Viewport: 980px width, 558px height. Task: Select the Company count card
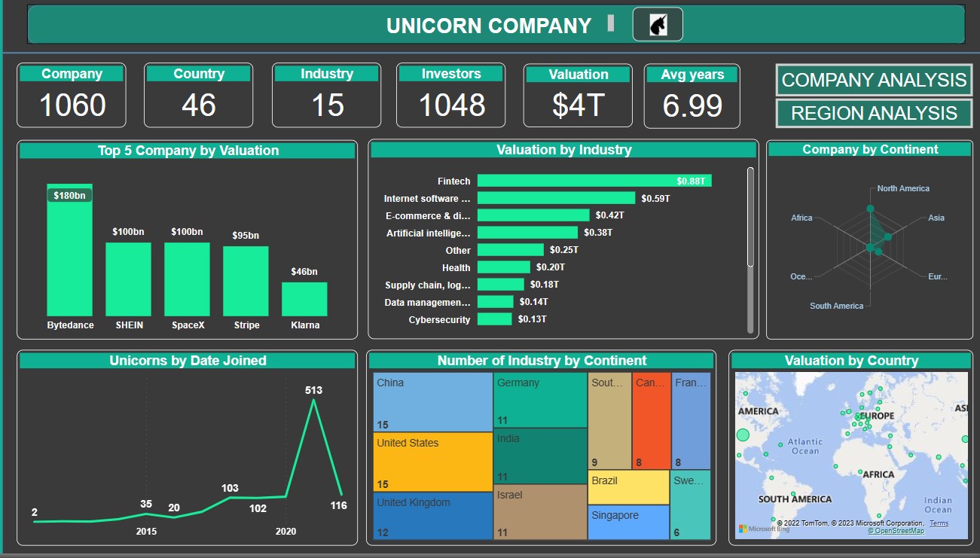pos(72,96)
